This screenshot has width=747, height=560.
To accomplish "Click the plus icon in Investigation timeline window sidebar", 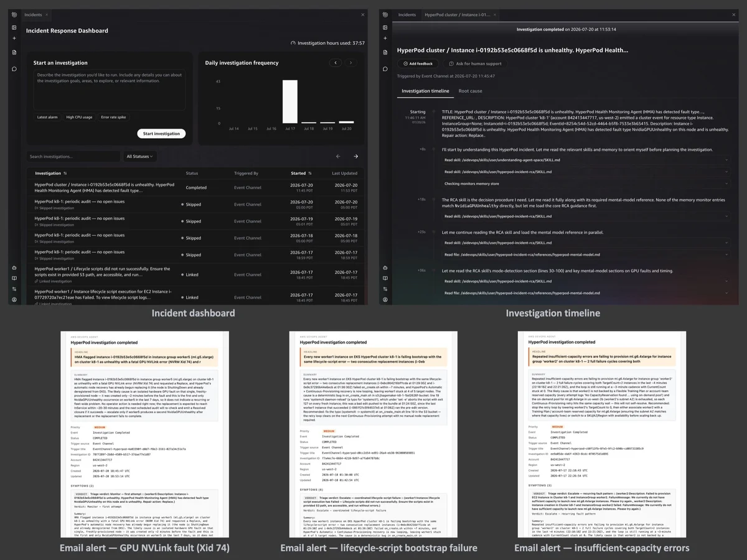I will (x=385, y=39).
